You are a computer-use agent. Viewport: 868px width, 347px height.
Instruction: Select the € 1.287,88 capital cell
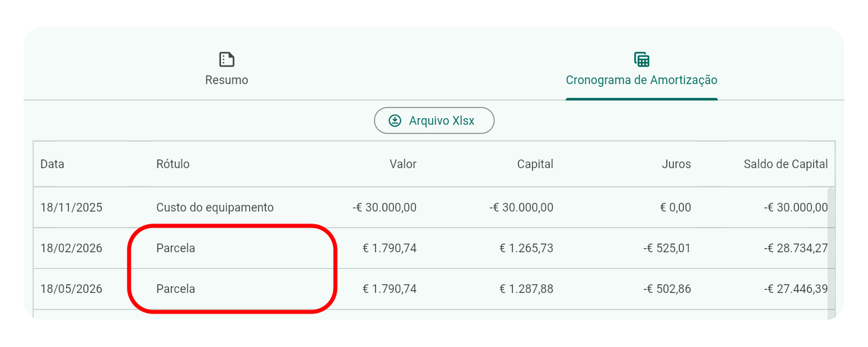(x=526, y=289)
